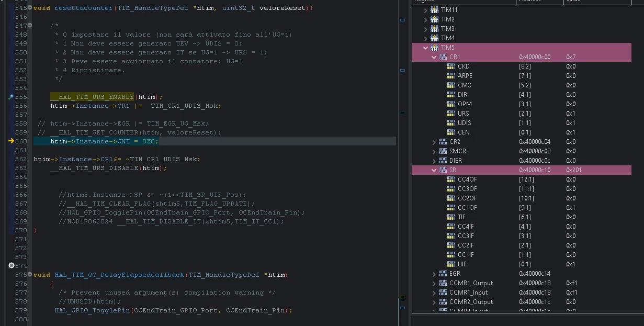The image size is (644, 326).
Task: Click the URS bitfield icon
Action: point(451,114)
